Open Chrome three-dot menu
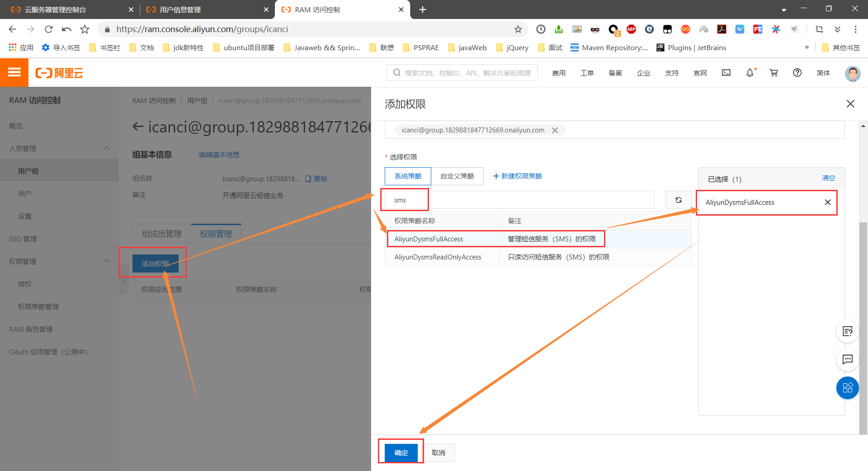This screenshot has height=471, width=868. pyautogui.click(x=855, y=29)
